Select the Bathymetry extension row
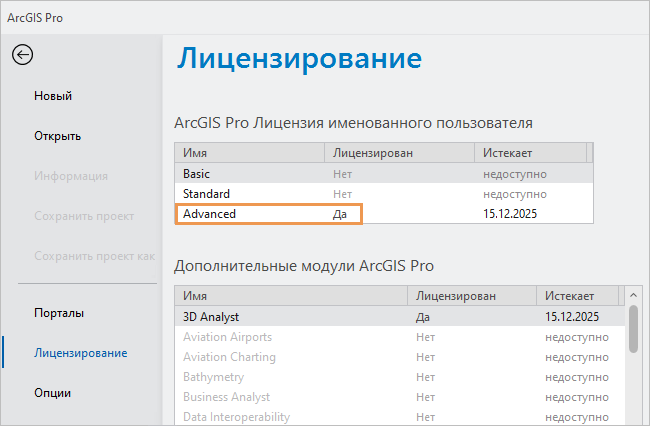The image size is (650, 426). 400,377
